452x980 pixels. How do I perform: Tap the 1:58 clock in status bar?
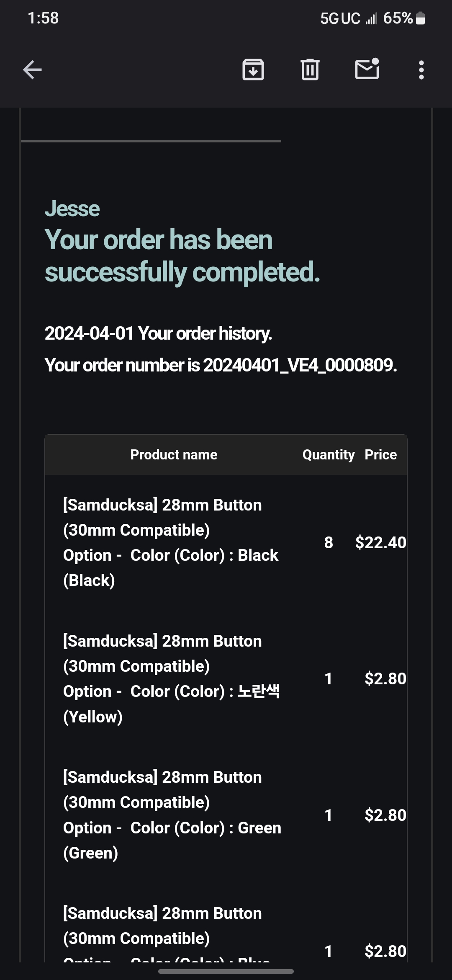pyautogui.click(x=43, y=18)
